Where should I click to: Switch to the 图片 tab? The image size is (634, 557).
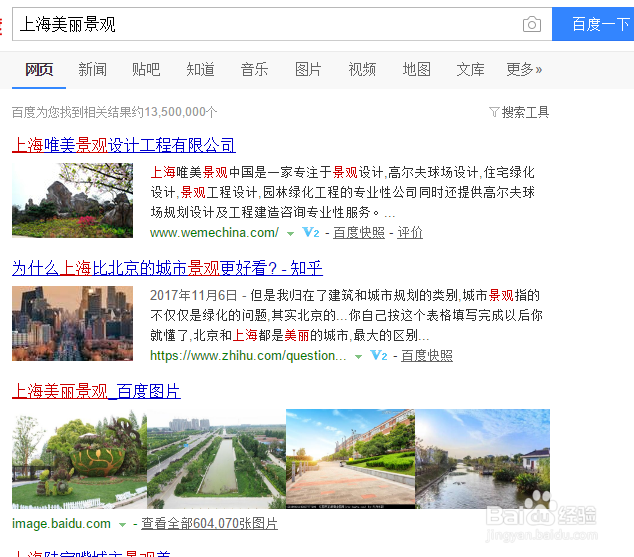click(308, 70)
